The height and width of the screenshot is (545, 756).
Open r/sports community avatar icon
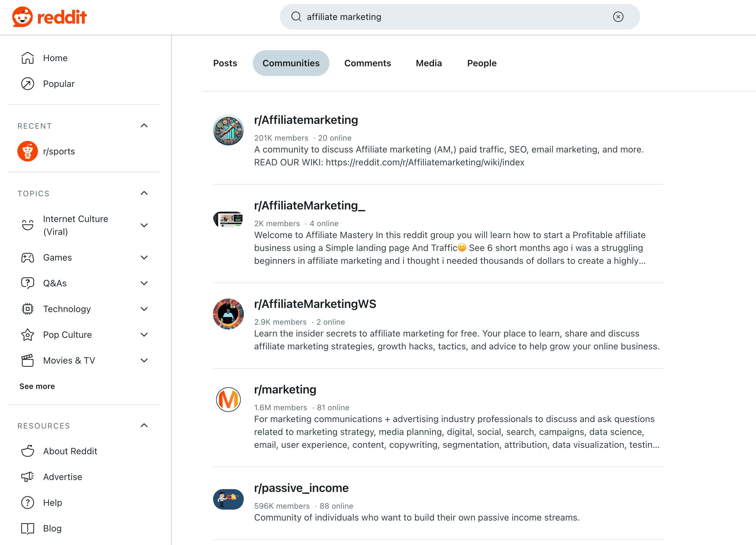point(28,151)
